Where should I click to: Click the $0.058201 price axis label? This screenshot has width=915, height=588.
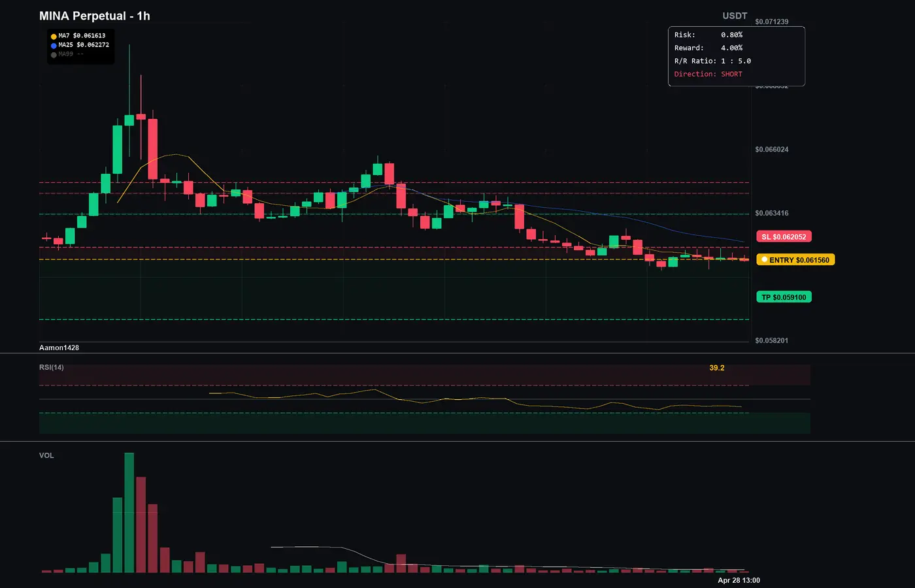coord(772,340)
